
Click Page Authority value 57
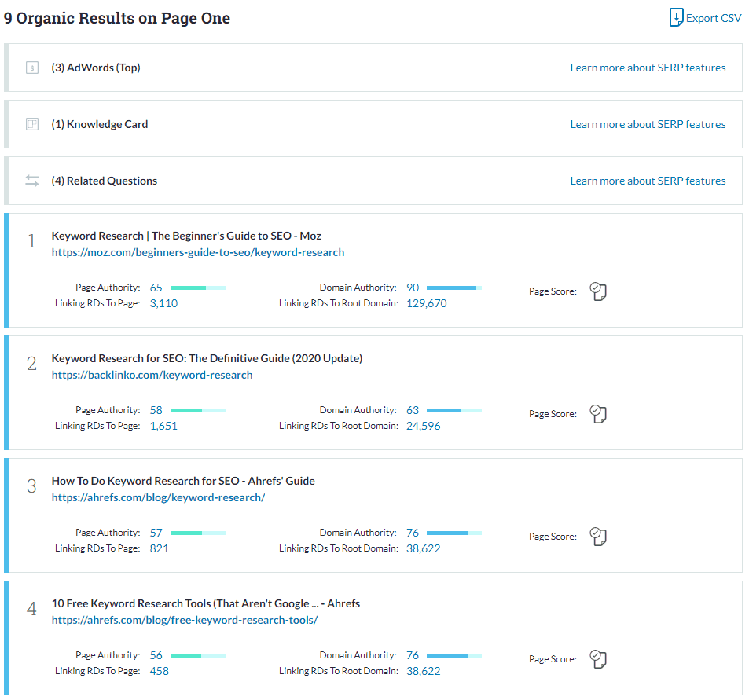(156, 533)
